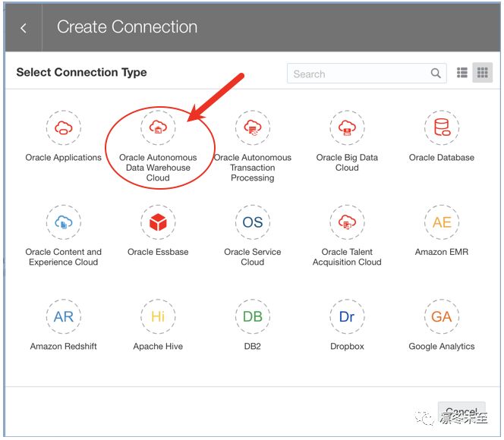
Task: Select the Apache Hive Hi icon
Action: pos(158,316)
